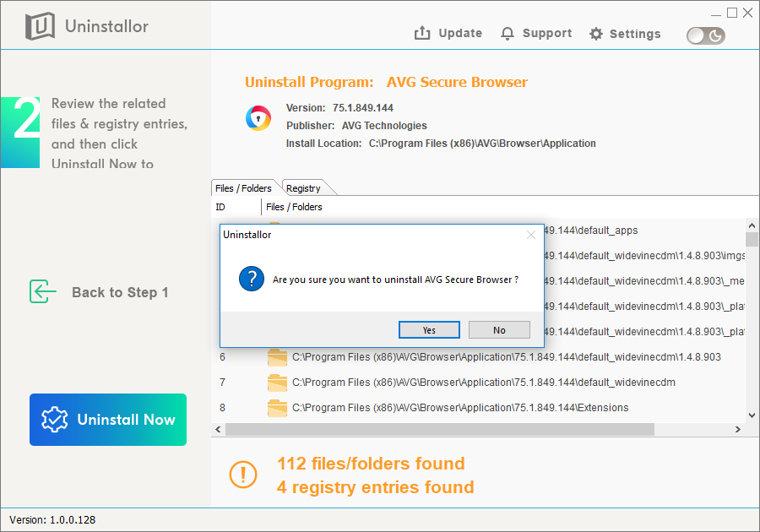The image size is (760, 532).
Task: Click the Back to Step 1 arrow icon
Action: tap(43, 291)
